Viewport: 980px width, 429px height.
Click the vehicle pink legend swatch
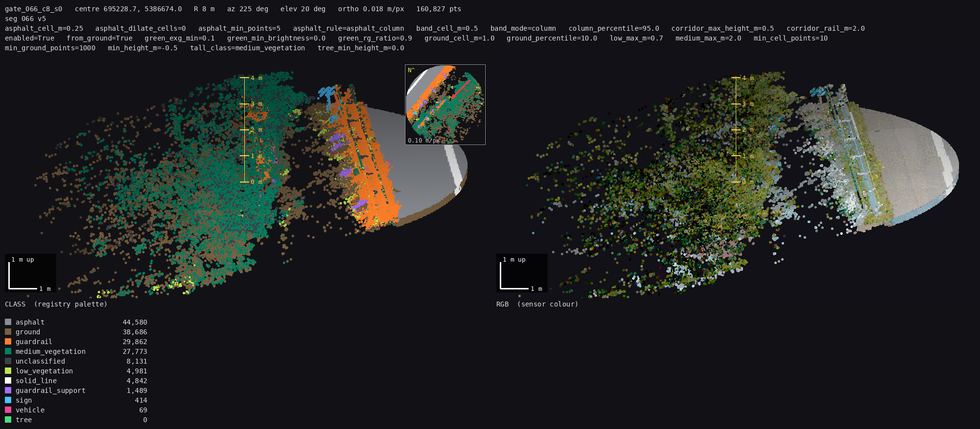[x=8, y=410]
